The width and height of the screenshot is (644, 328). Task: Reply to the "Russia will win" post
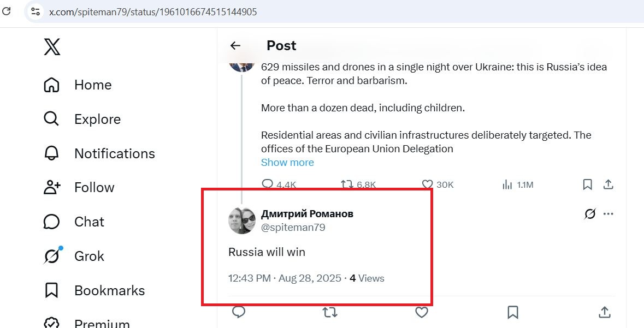[x=239, y=312]
